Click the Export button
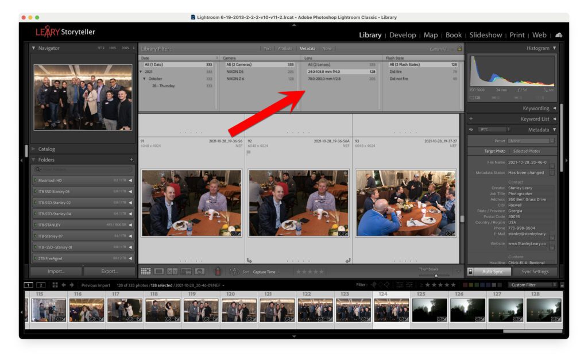The width and height of the screenshot is (588, 364). click(x=110, y=272)
